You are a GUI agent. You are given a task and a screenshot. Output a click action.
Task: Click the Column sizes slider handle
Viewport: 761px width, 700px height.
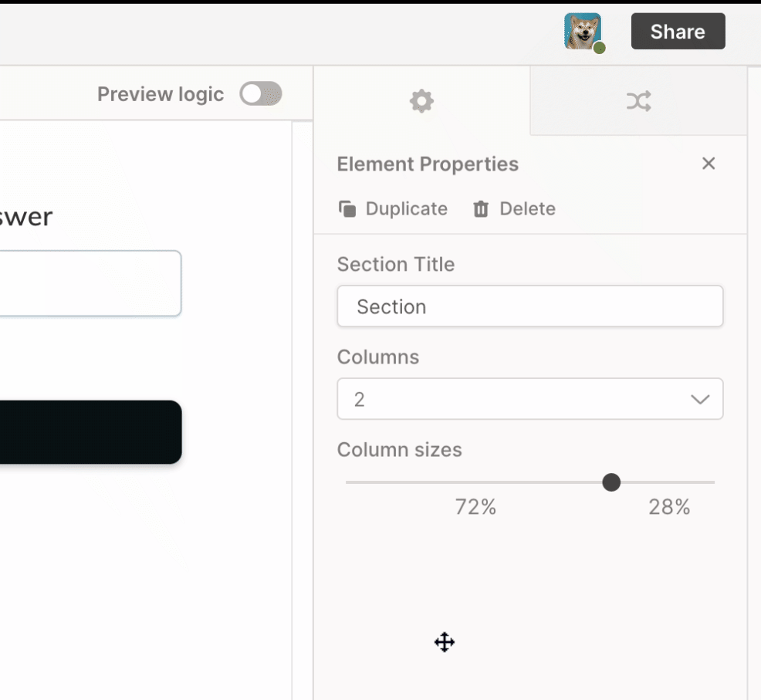(611, 482)
